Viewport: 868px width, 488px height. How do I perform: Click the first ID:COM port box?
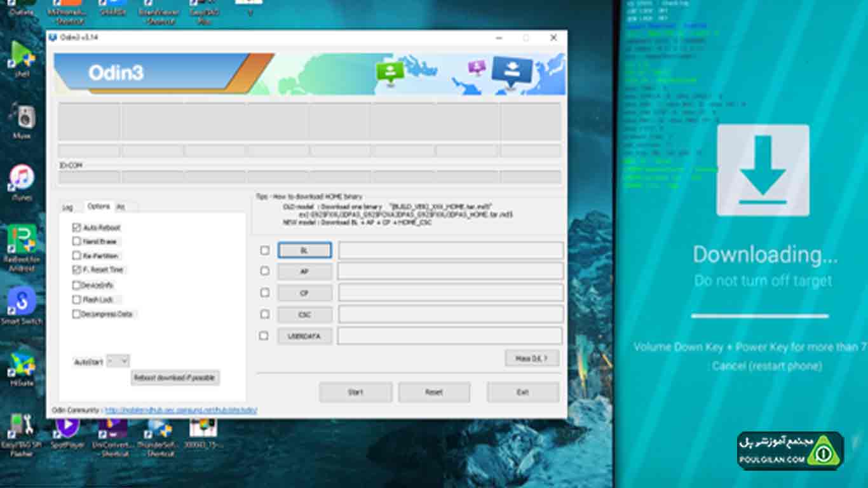[89, 177]
